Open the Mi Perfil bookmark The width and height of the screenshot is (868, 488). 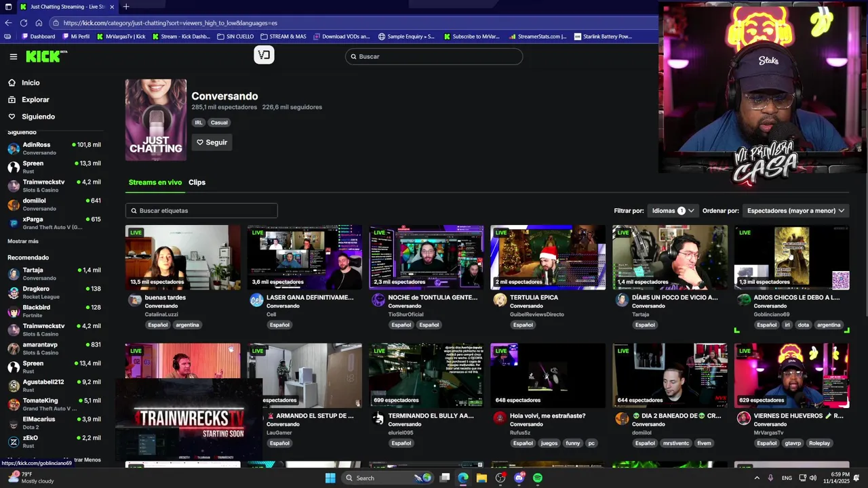pos(76,37)
